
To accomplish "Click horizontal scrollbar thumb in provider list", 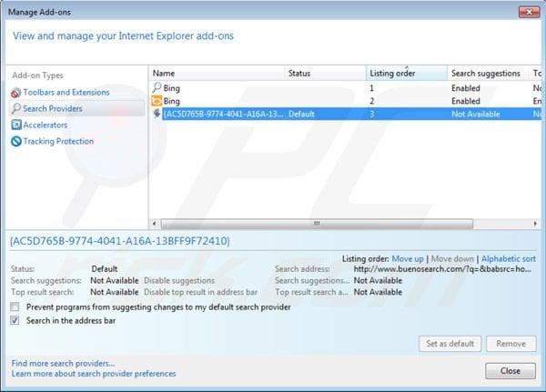I will click(317, 224).
